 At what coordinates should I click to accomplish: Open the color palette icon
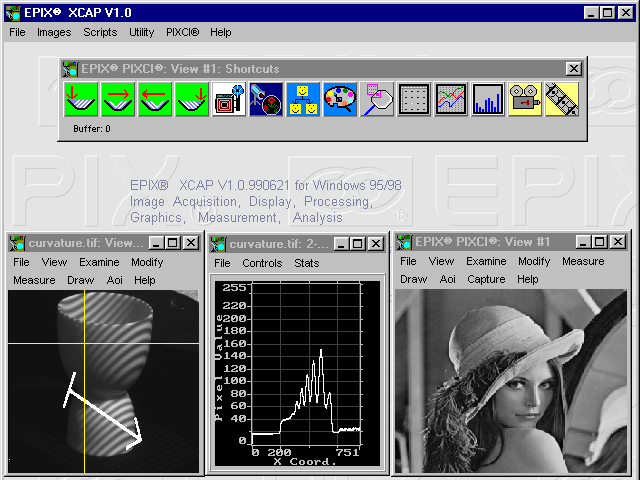pos(340,99)
